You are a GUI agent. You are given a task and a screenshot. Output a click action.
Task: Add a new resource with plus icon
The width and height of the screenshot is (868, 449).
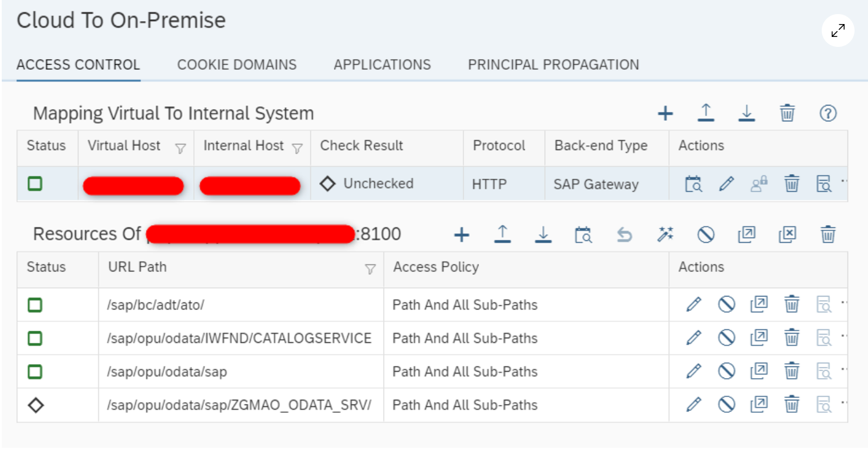[462, 234]
